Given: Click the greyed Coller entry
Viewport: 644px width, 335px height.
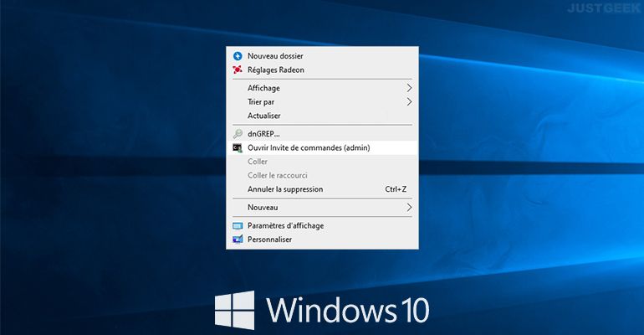Looking at the screenshot, I should point(322,162).
